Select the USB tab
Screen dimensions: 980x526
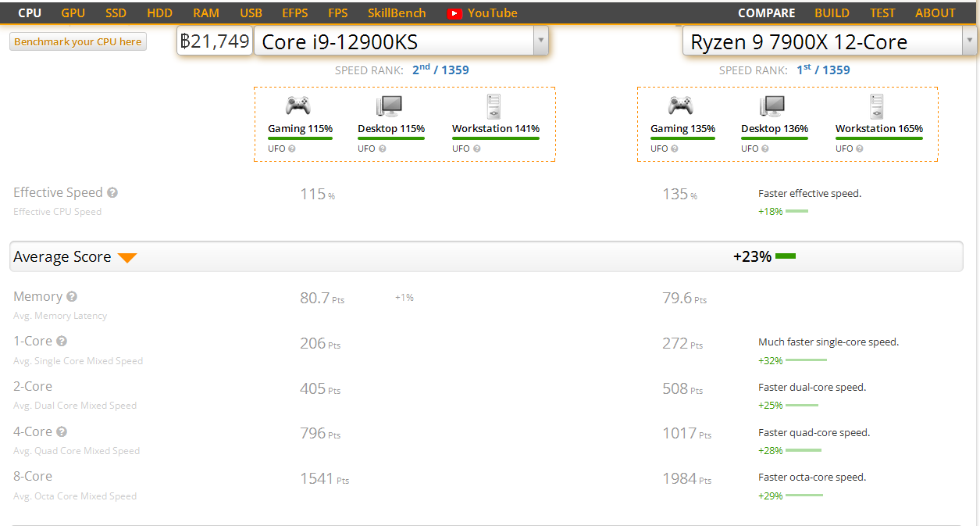[251, 13]
